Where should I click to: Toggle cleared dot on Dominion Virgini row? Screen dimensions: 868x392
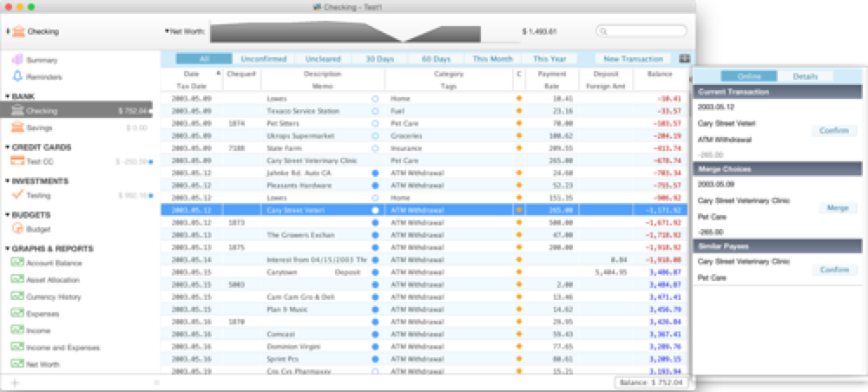[x=375, y=347]
